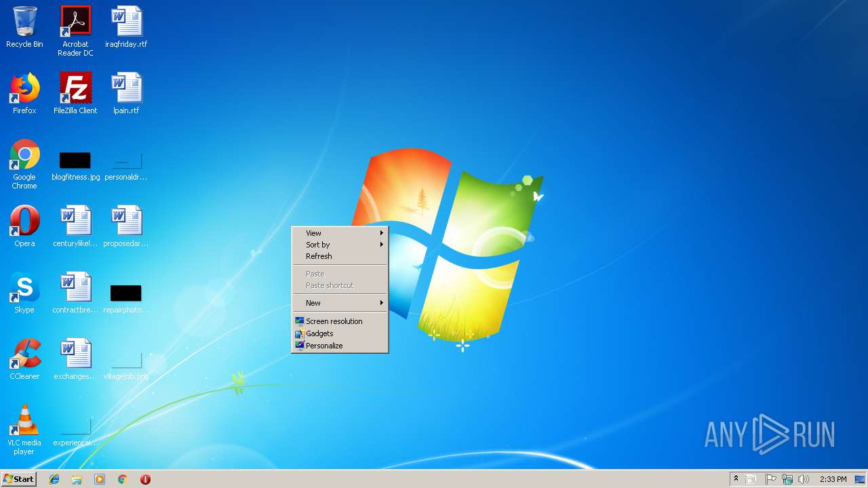Open Windows Explorer folder in taskbar
The height and width of the screenshot is (488, 868).
77,479
